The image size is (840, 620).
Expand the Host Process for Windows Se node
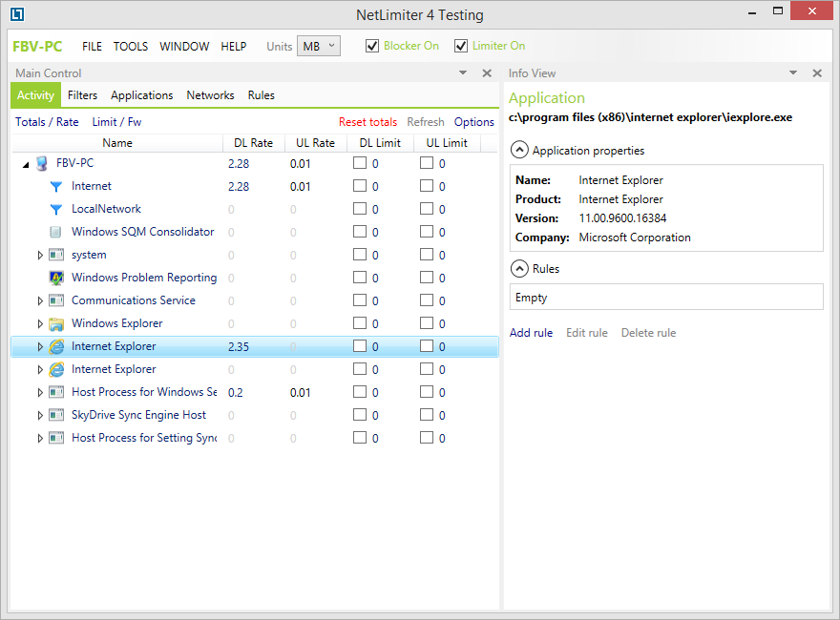pyautogui.click(x=40, y=392)
